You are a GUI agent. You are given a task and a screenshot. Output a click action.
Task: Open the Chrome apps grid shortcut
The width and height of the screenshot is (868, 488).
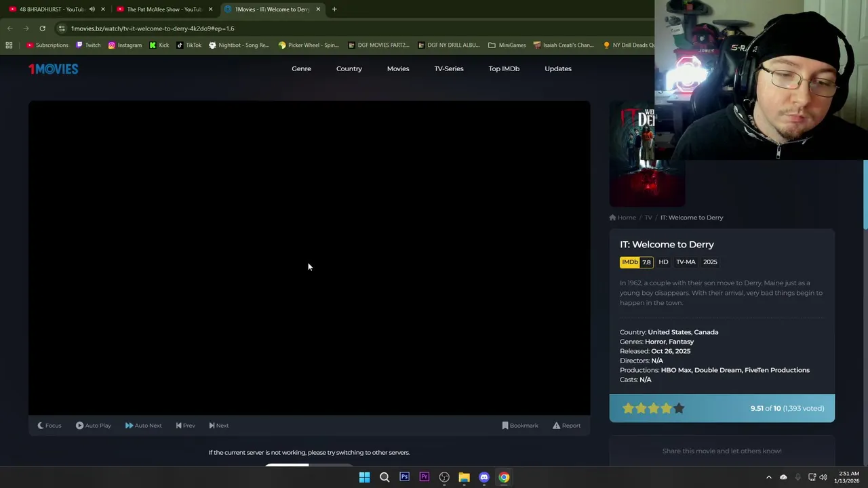pyautogui.click(x=9, y=45)
